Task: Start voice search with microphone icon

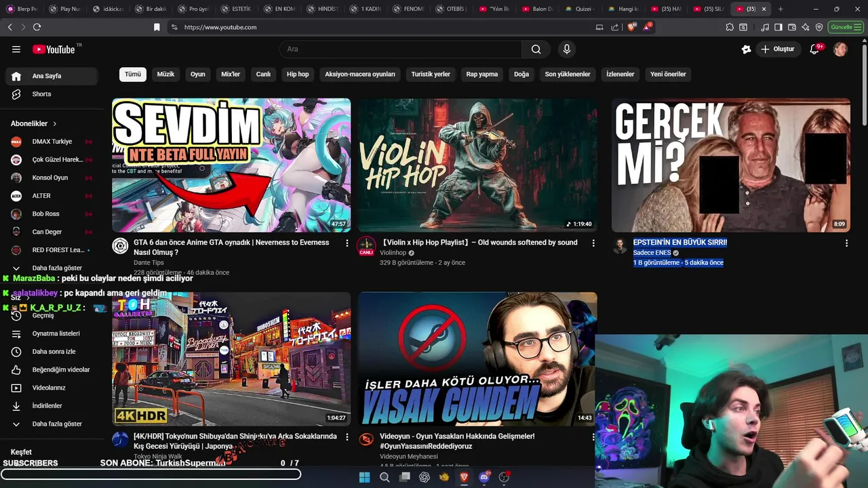Action: click(x=567, y=49)
